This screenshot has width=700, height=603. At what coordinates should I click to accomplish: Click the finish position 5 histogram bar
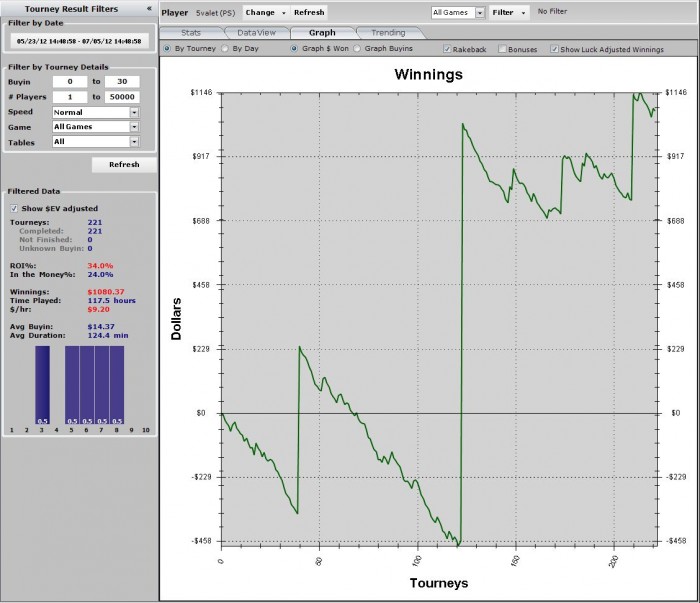point(72,385)
